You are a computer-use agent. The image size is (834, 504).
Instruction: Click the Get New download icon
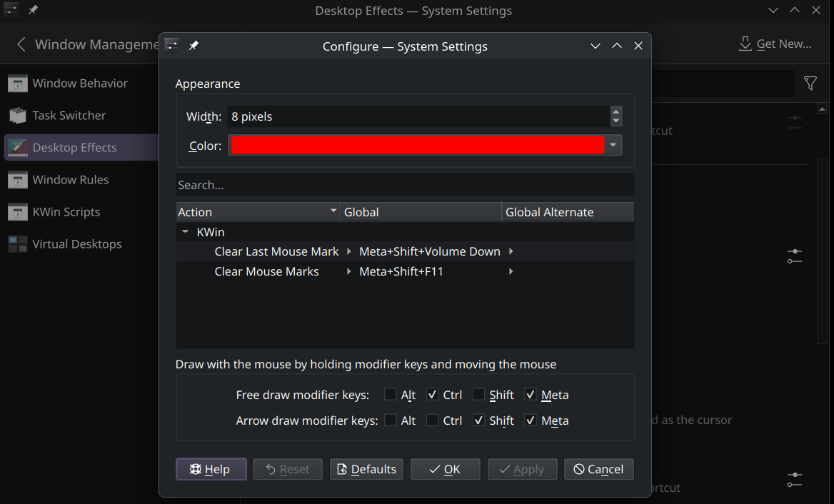click(x=745, y=44)
